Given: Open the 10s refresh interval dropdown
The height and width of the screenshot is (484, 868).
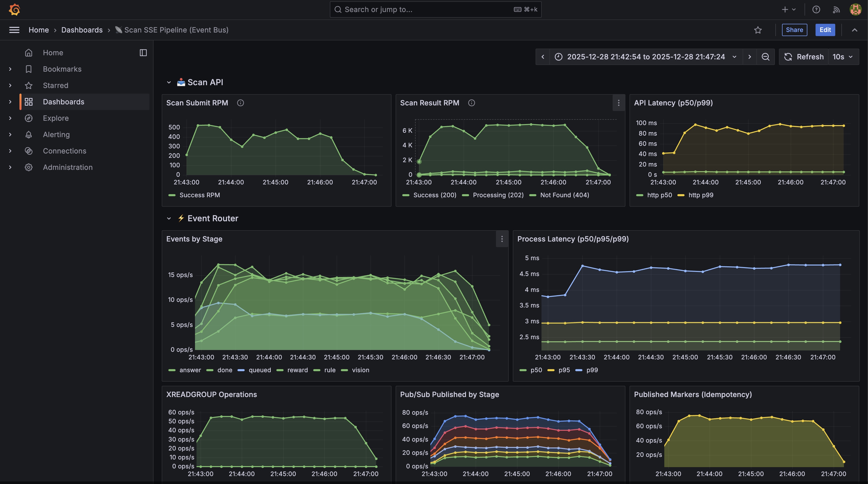Looking at the screenshot, I should click(x=842, y=57).
